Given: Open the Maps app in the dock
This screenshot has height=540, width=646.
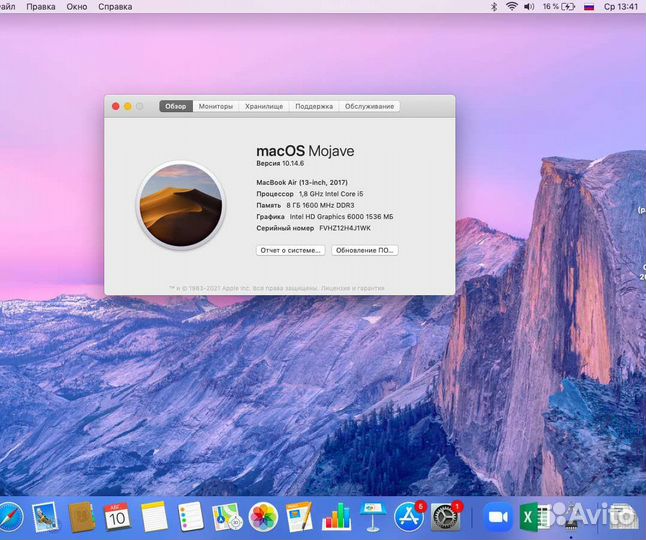Looking at the screenshot, I should [227, 517].
